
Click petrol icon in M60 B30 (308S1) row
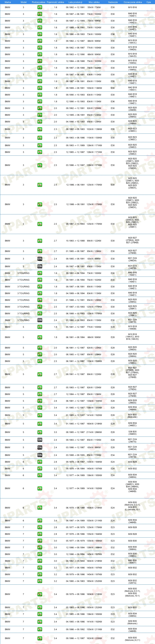pyautogui.click(x=40, y=561)
